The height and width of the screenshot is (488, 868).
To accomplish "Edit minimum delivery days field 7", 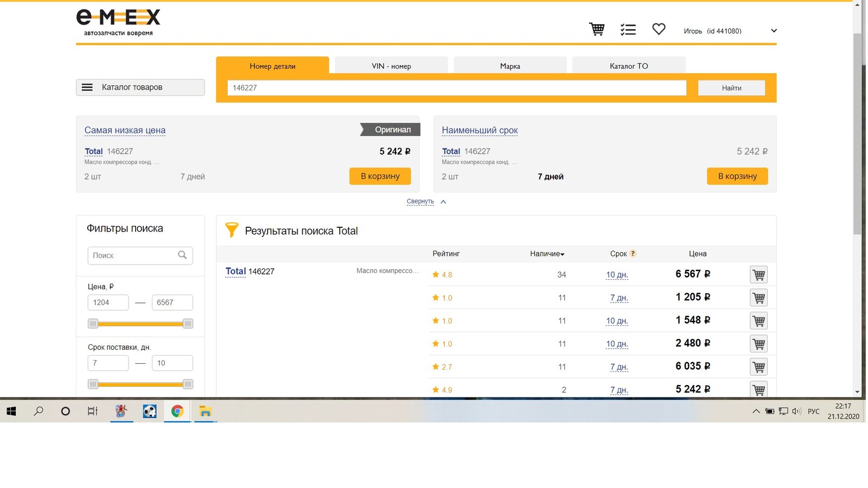I will click(108, 363).
